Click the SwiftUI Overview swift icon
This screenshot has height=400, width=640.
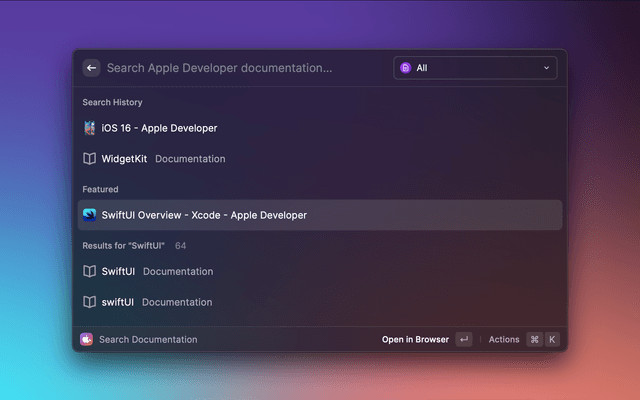click(89, 215)
